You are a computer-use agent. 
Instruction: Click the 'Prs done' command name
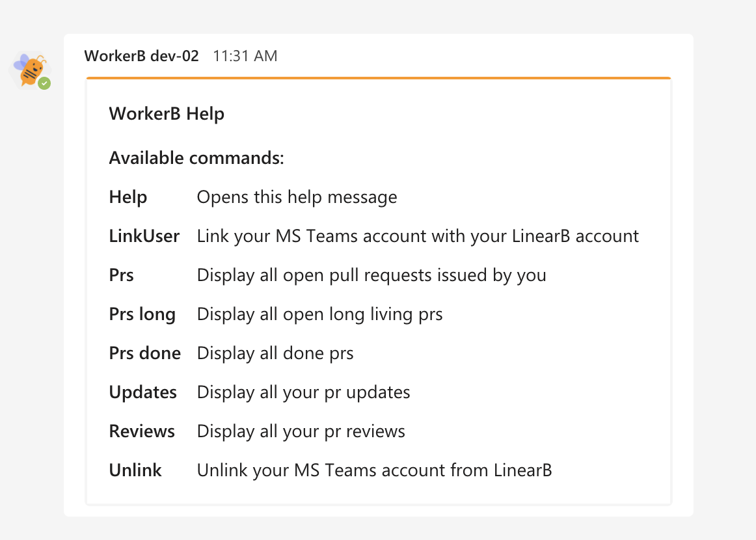click(x=144, y=353)
